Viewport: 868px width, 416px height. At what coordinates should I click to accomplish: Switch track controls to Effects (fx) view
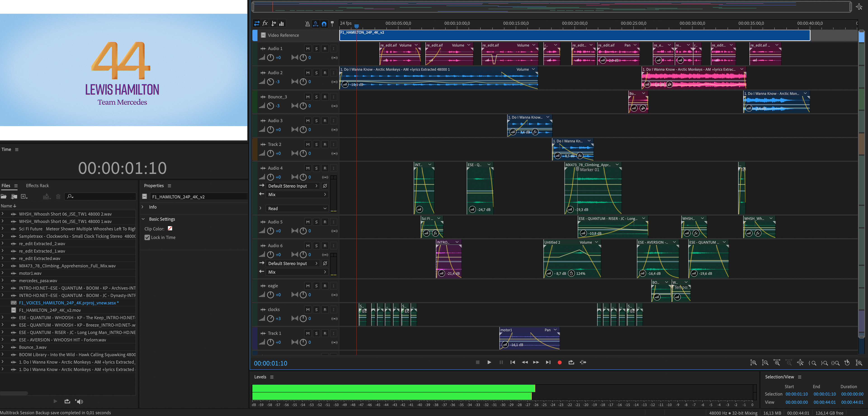[265, 23]
